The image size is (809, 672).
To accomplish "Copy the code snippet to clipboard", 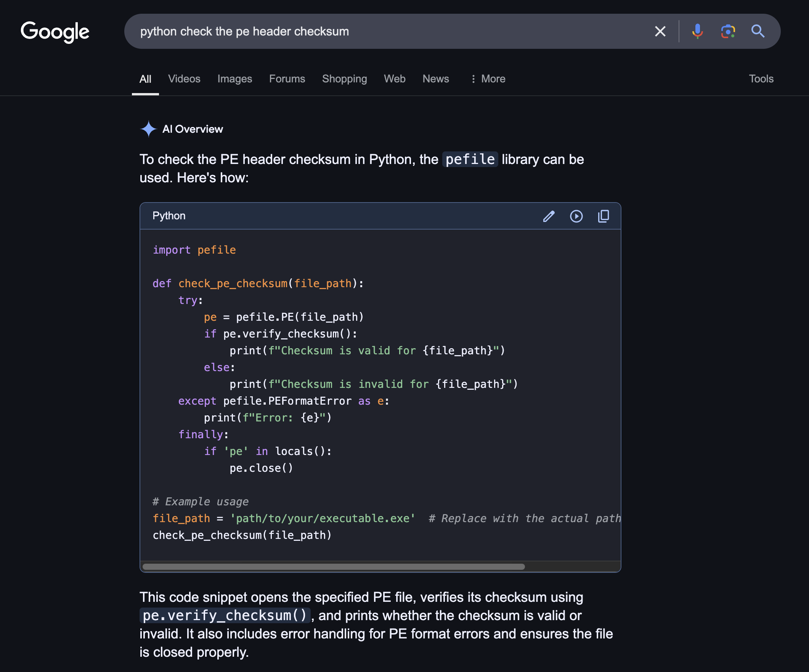I will click(603, 216).
